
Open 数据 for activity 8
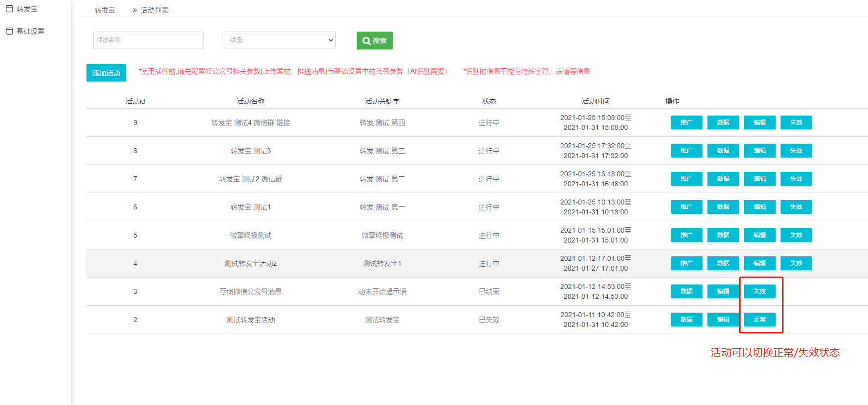(723, 151)
